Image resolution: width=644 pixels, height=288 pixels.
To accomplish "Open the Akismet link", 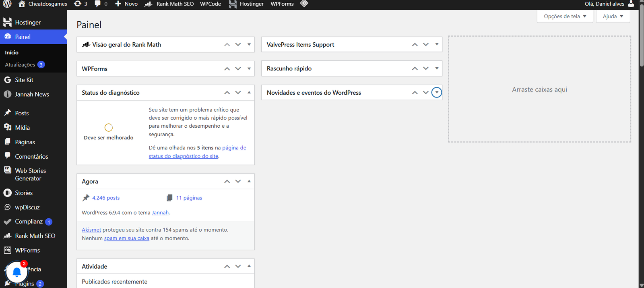I will (91, 230).
